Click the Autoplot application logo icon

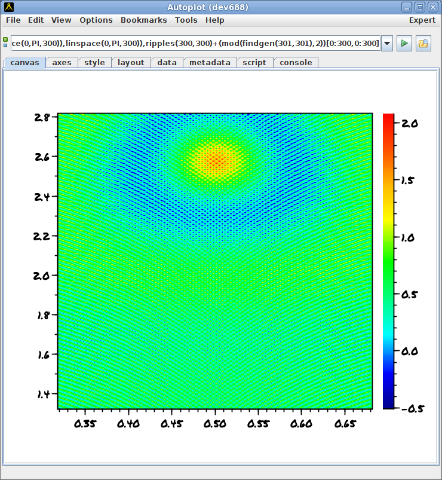[9, 7]
